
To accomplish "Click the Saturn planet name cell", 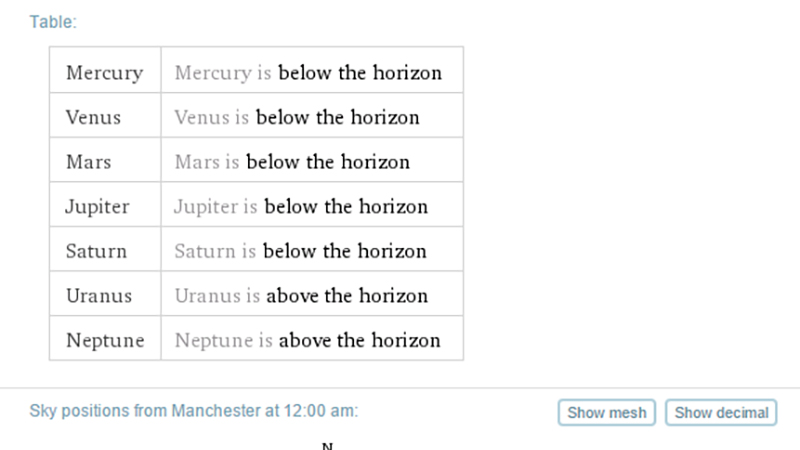I will point(105,249).
